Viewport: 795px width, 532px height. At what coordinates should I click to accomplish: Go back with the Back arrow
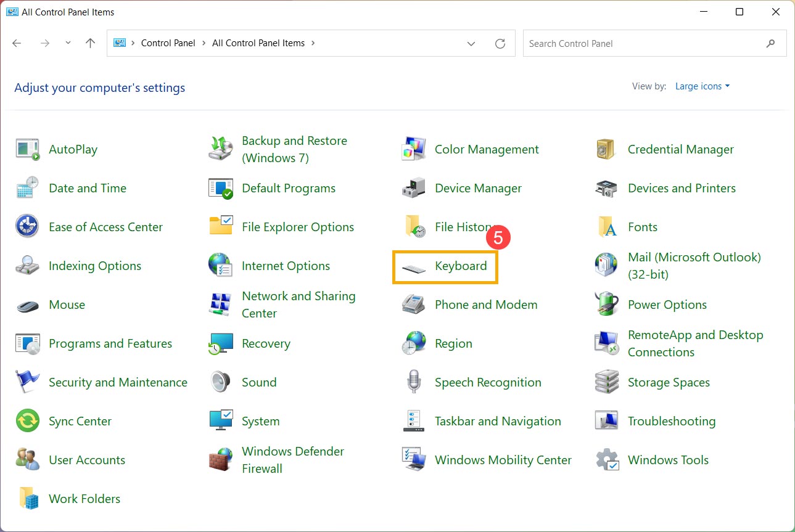click(x=17, y=43)
